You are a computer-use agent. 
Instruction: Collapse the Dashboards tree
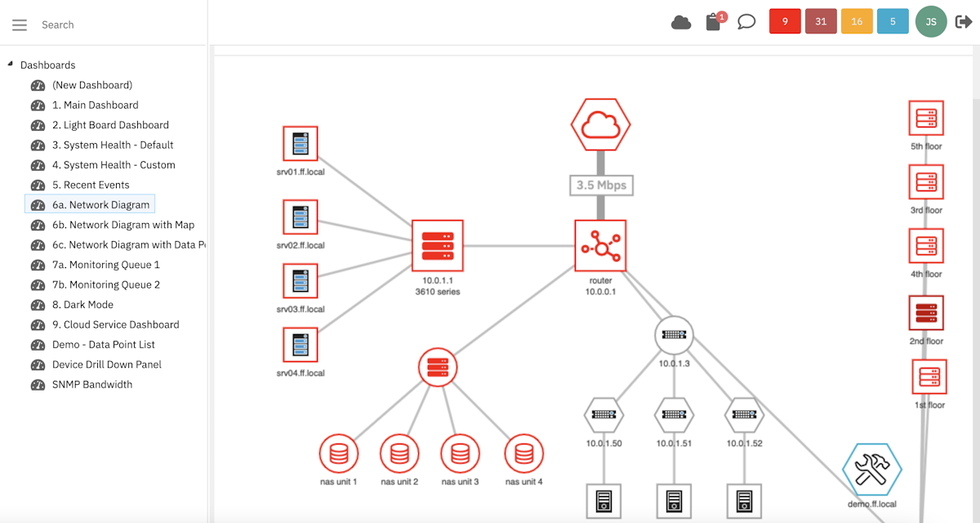point(10,63)
